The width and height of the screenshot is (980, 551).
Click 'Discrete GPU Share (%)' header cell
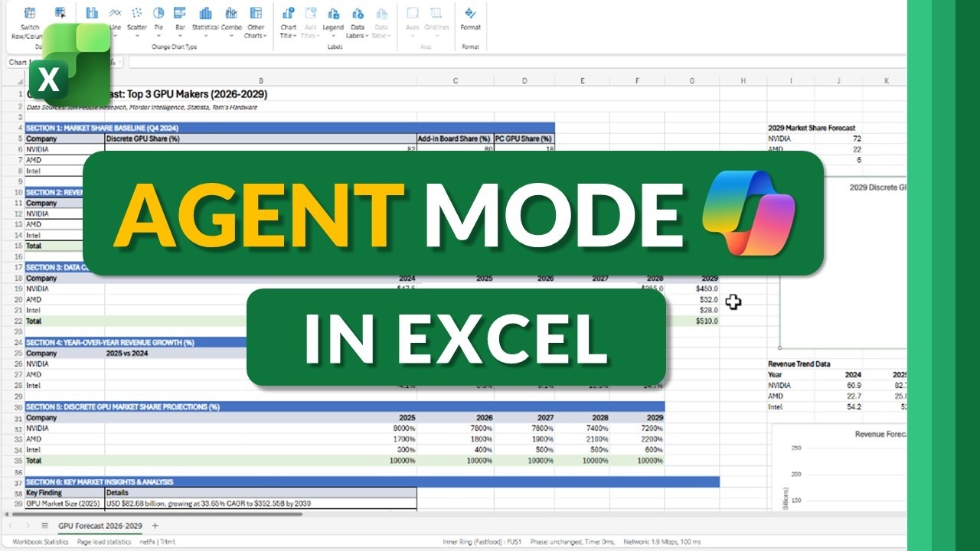(x=260, y=139)
